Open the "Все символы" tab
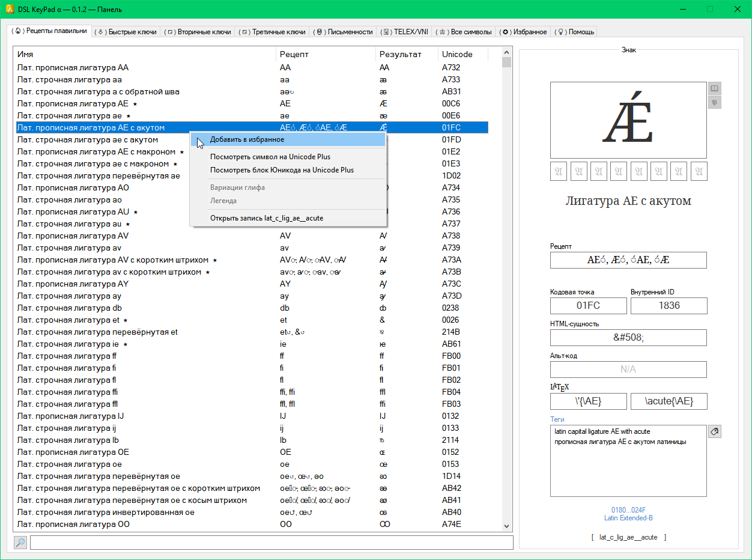The width and height of the screenshot is (752, 560). coord(465,32)
